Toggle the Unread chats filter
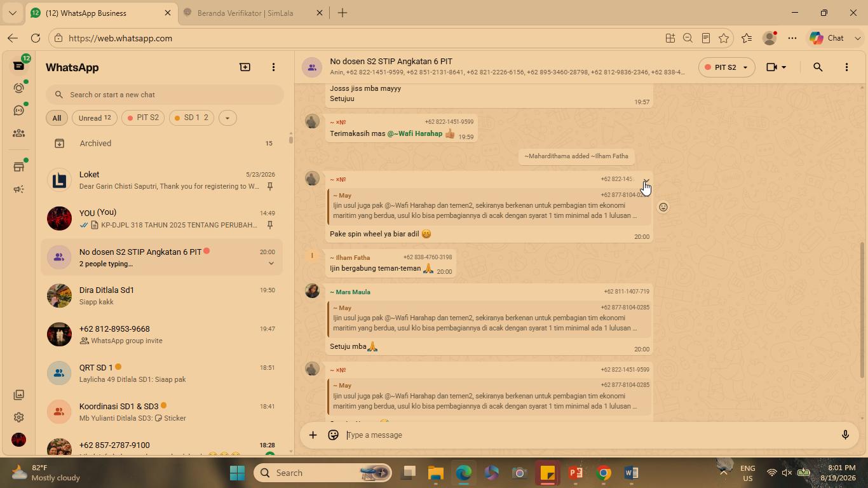Screen dimensions: 868x488 (x=95, y=118)
